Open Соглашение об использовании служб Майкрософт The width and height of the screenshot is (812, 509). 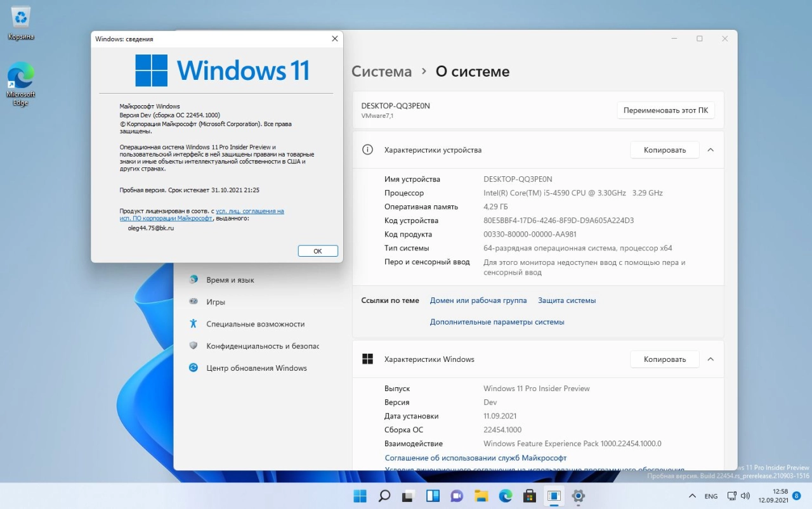[476, 458]
